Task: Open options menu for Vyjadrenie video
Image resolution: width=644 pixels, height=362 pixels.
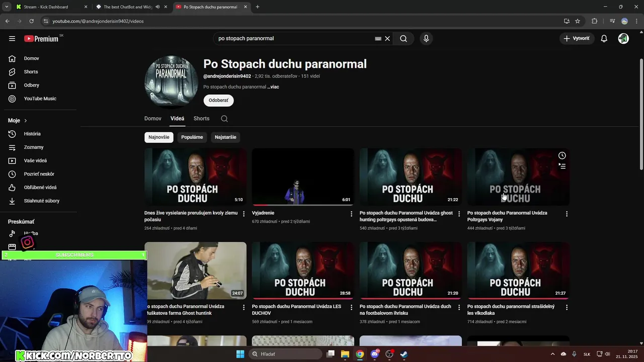Action: point(352,214)
